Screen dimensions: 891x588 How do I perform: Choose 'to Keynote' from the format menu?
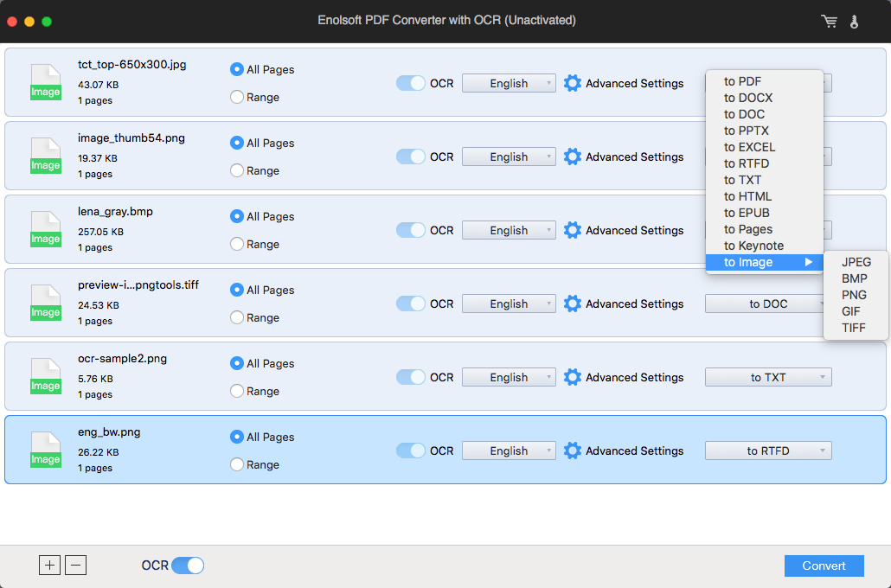765,246
